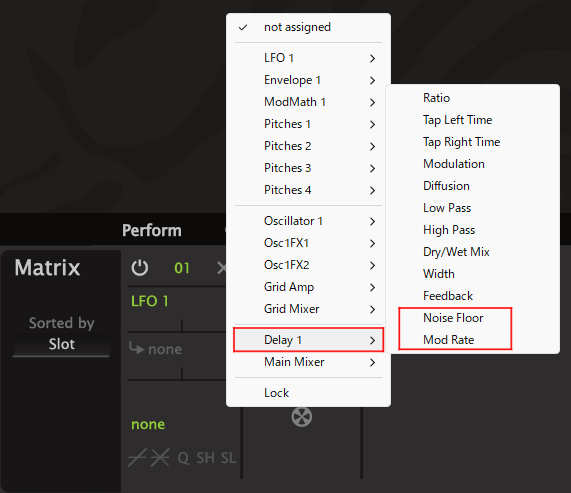
Task: Toggle the SH sample-and-hold option
Action: 205,458
